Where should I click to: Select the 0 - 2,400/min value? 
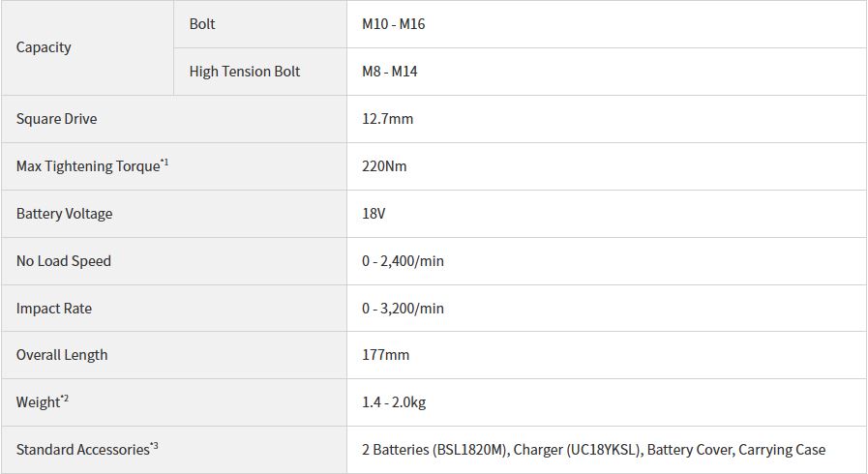(x=403, y=261)
